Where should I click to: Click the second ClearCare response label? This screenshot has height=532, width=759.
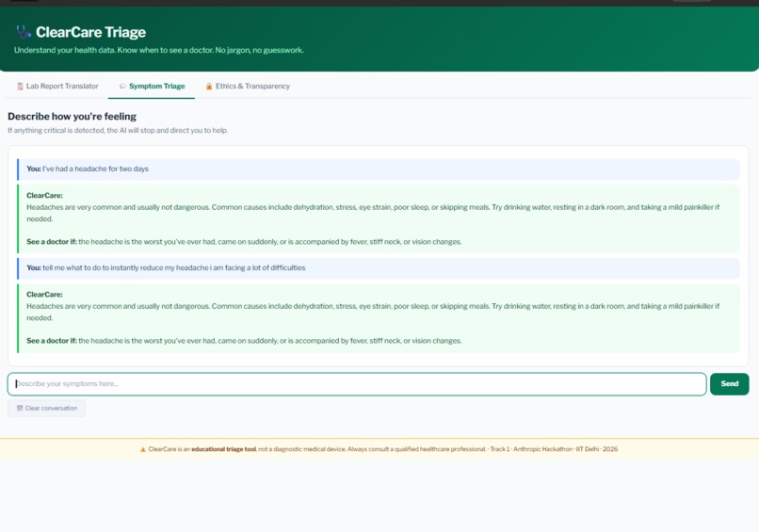(x=44, y=295)
